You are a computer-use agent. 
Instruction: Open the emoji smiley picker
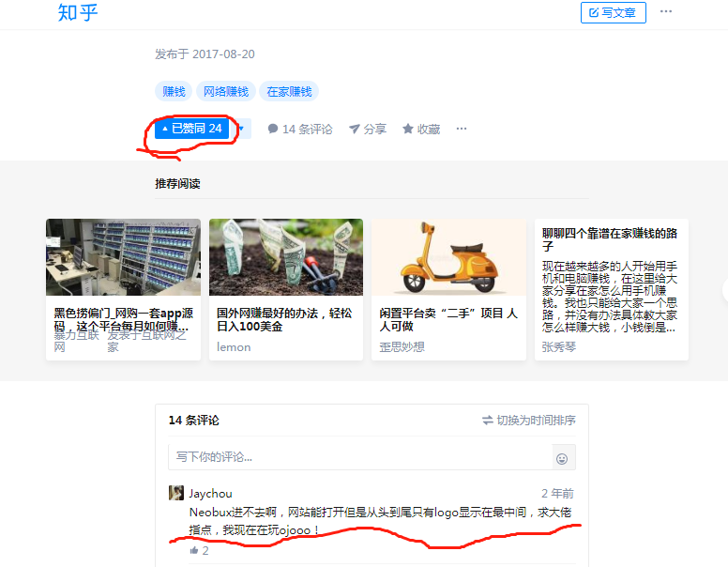(x=562, y=459)
